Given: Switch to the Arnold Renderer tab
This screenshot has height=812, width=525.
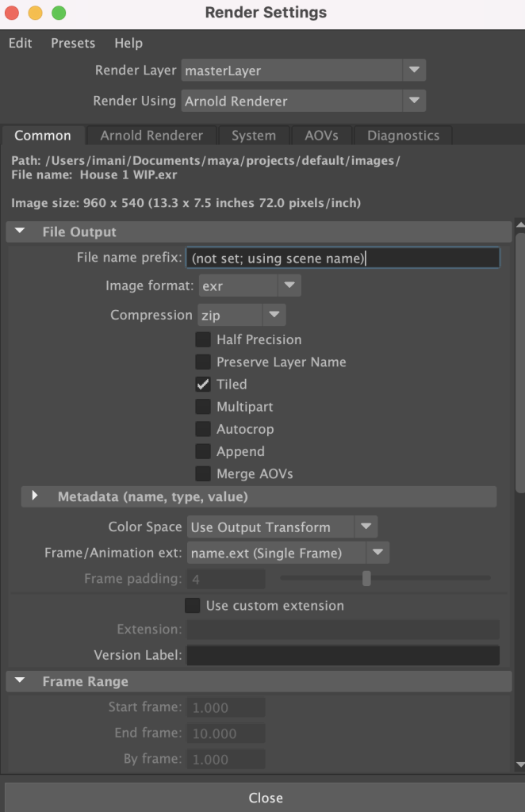Looking at the screenshot, I should tap(151, 136).
